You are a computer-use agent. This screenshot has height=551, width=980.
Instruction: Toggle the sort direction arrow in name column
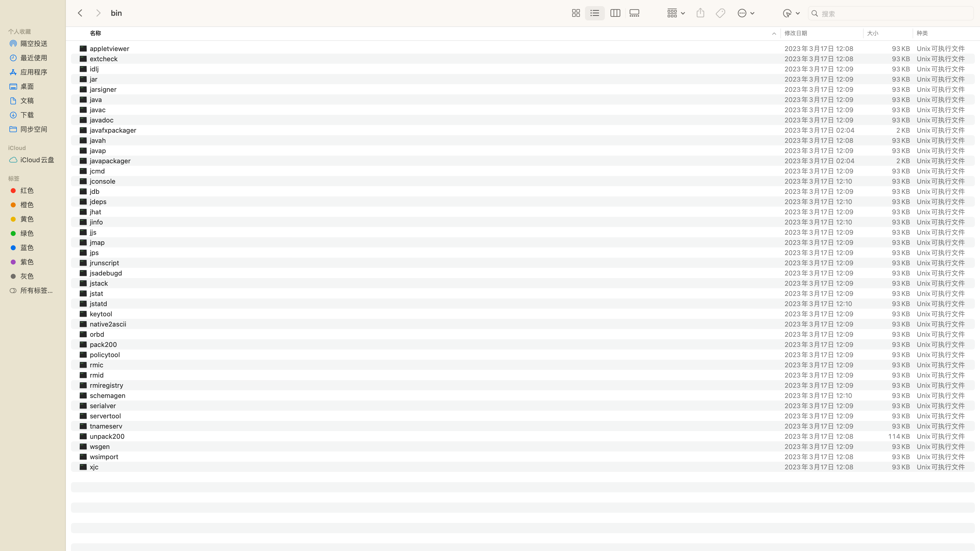(x=774, y=34)
